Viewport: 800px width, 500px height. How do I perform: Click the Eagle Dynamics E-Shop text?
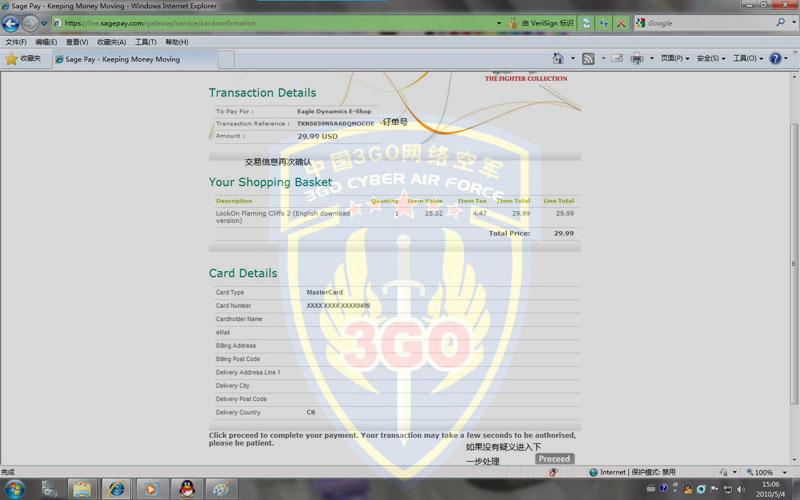(334, 111)
